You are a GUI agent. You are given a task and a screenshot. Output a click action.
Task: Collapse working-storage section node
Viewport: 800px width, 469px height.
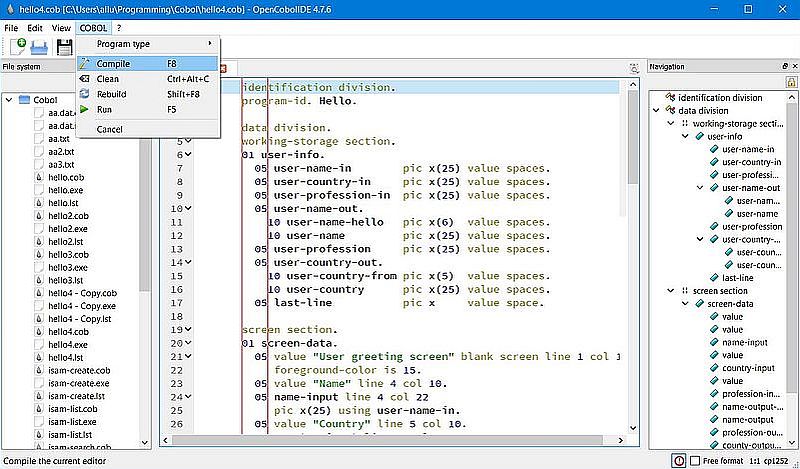click(x=671, y=124)
